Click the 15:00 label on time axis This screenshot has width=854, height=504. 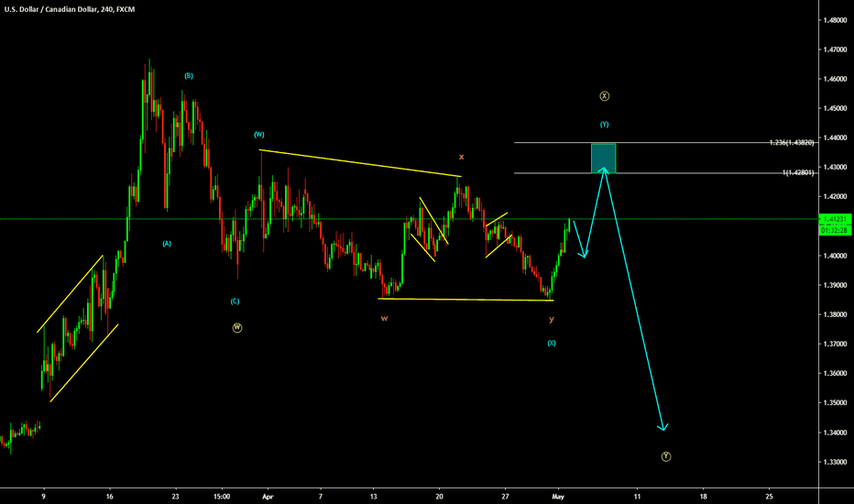[x=223, y=497]
